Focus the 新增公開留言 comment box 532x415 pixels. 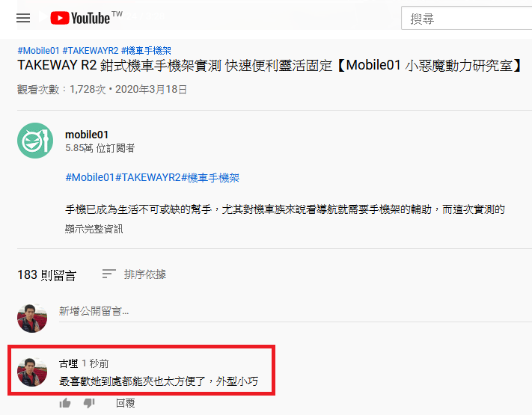click(x=295, y=311)
